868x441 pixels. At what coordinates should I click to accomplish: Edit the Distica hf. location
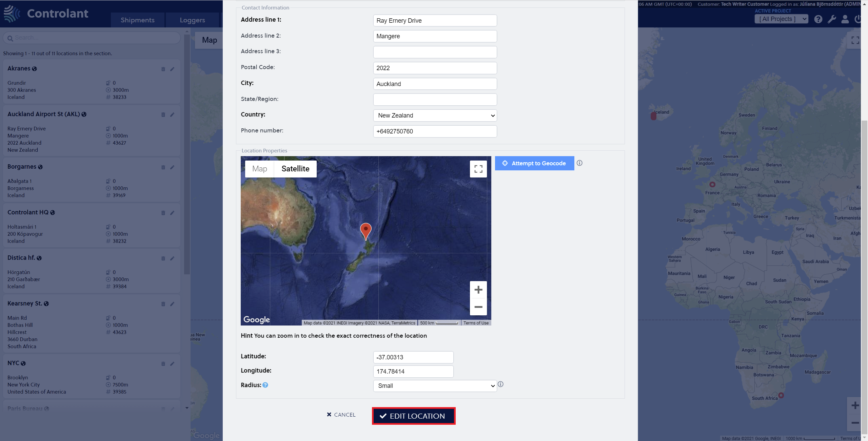click(172, 258)
